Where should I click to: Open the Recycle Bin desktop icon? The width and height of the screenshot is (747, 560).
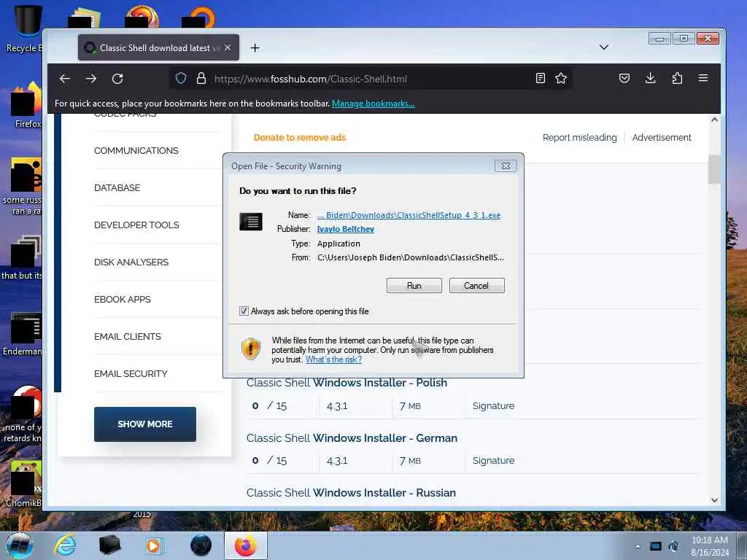pos(25,28)
